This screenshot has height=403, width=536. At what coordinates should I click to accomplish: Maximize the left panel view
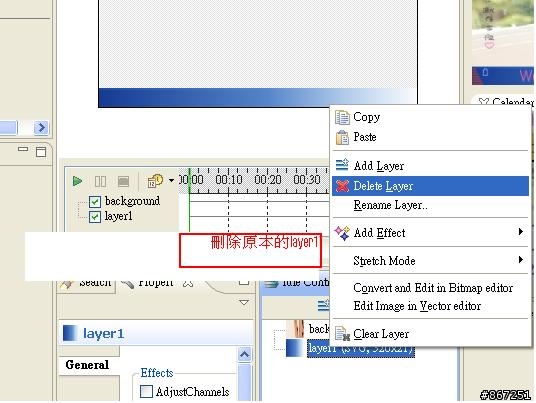41,152
